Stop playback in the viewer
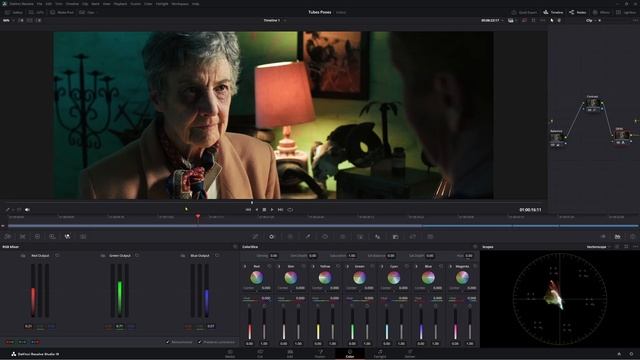Viewport: 640px width, 360px height. pos(264,210)
